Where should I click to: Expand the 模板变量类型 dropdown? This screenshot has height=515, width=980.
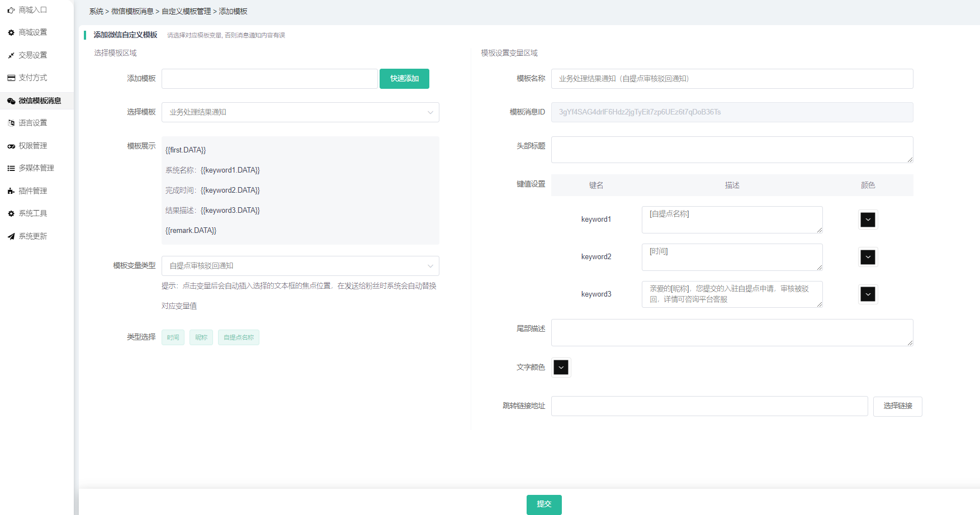click(300, 266)
